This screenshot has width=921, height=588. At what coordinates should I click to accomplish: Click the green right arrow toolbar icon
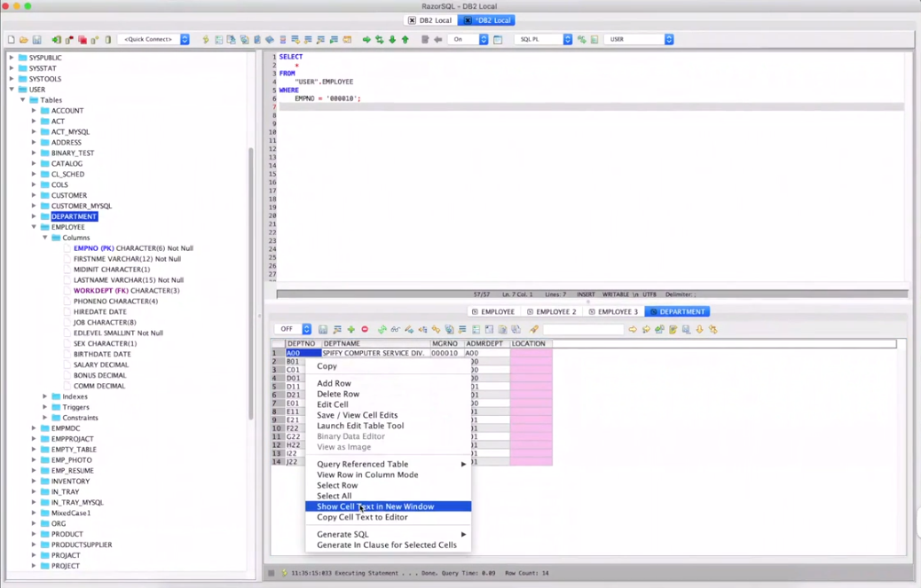(x=366, y=40)
